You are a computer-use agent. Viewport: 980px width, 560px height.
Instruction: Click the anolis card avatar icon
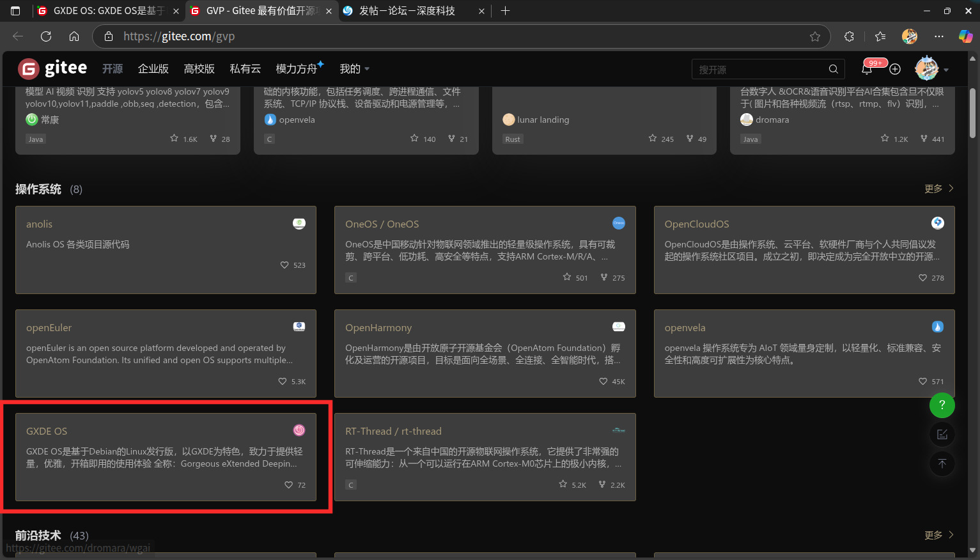(x=299, y=223)
